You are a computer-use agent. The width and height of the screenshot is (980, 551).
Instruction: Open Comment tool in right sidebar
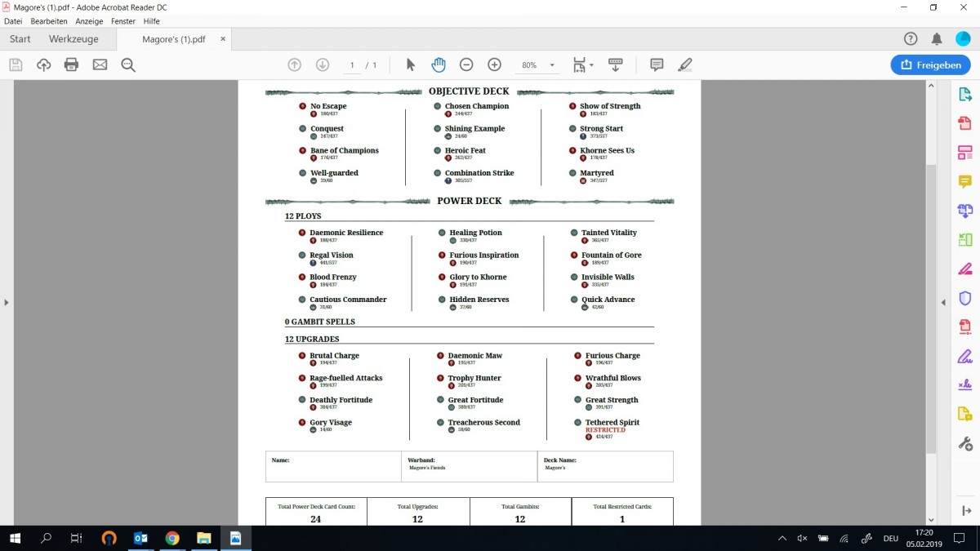click(x=965, y=181)
